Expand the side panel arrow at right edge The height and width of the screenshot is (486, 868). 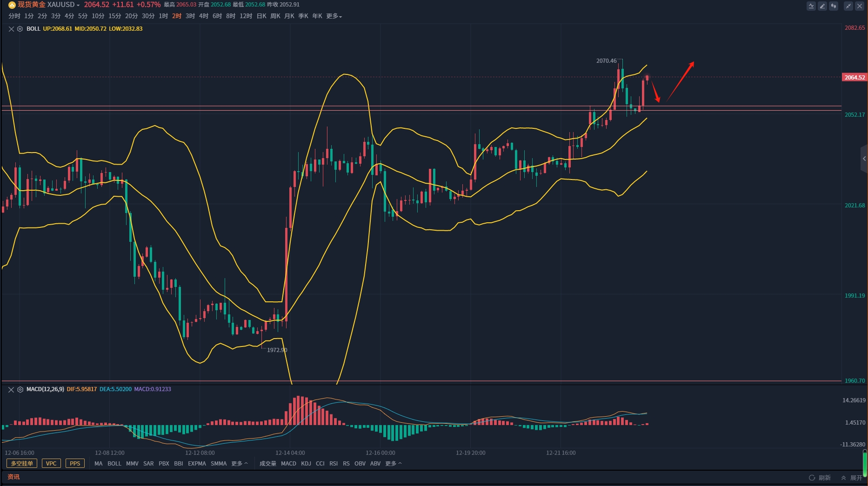(x=864, y=159)
